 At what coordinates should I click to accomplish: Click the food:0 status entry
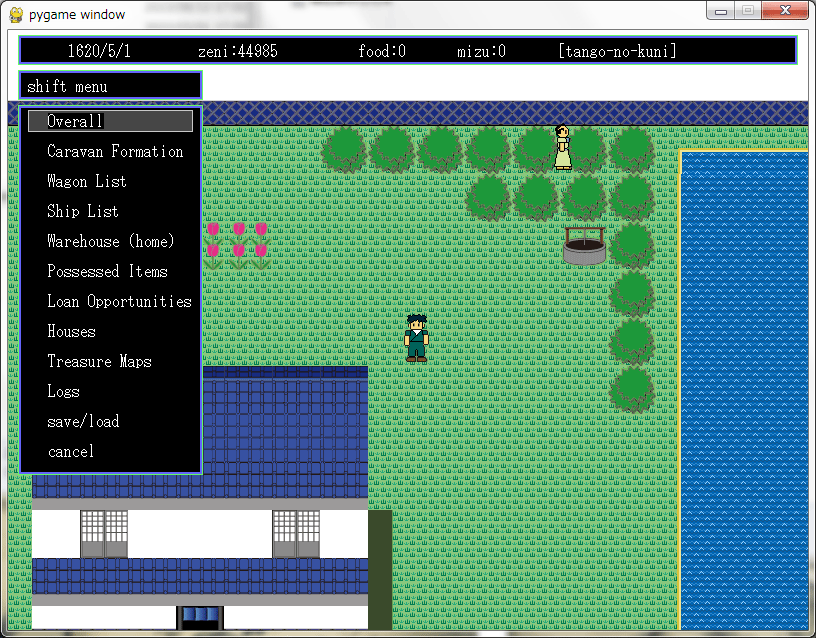382,51
